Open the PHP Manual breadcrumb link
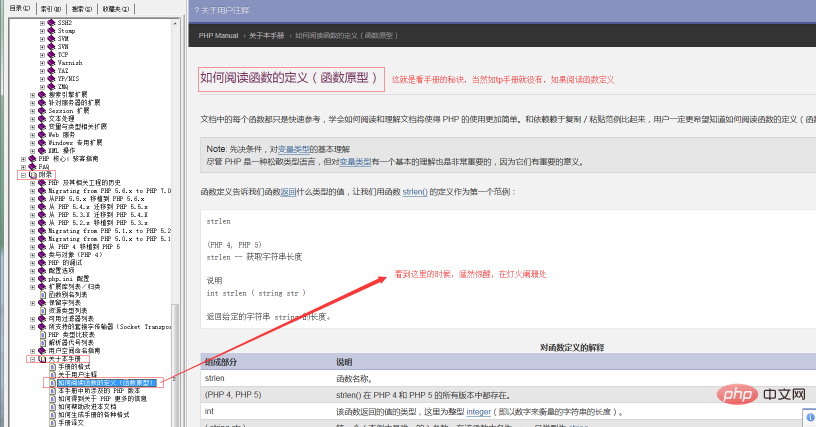The width and height of the screenshot is (816, 427). click(218, 35)
